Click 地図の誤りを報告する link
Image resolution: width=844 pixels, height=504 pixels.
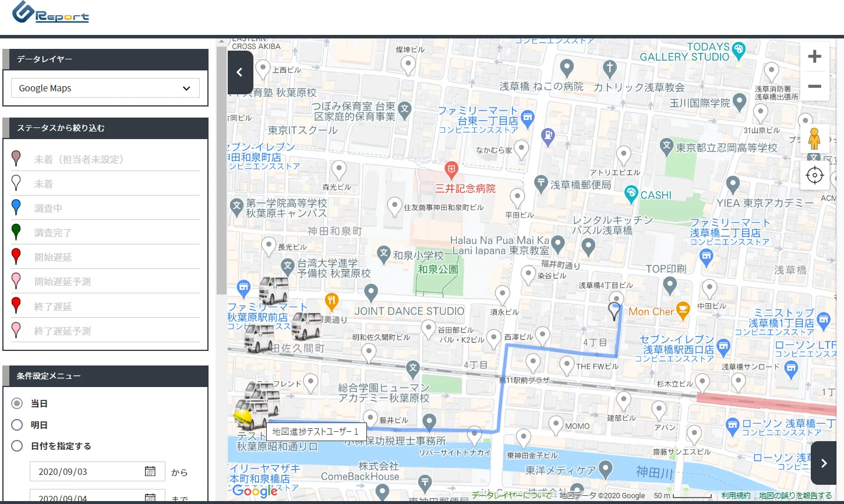(x=795, y=496)
